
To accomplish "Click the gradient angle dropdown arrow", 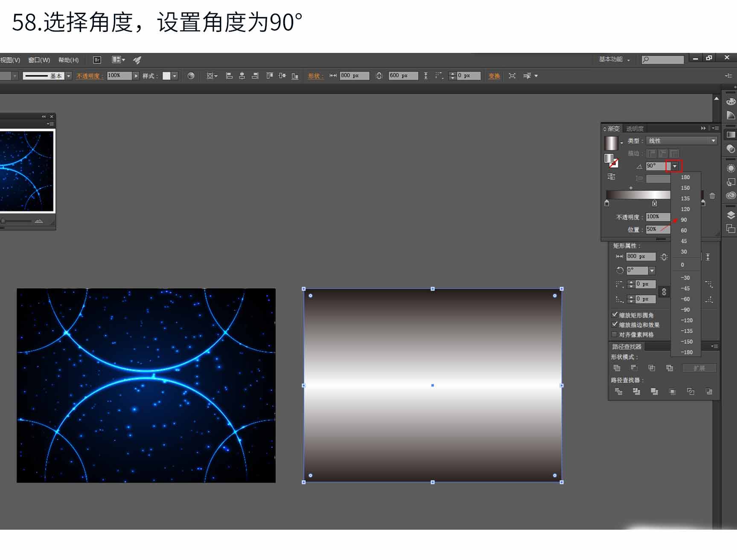I will coord(674,166).
